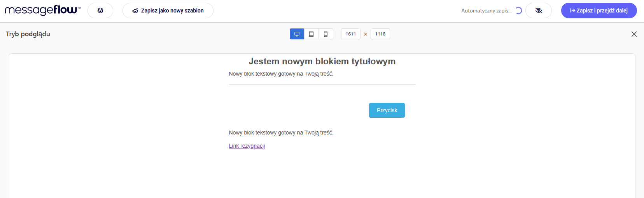Image resolution: width=644 pixels, height=198 pixels.
Task: Click the first text block under the title
Action: (x=281, y=74)
